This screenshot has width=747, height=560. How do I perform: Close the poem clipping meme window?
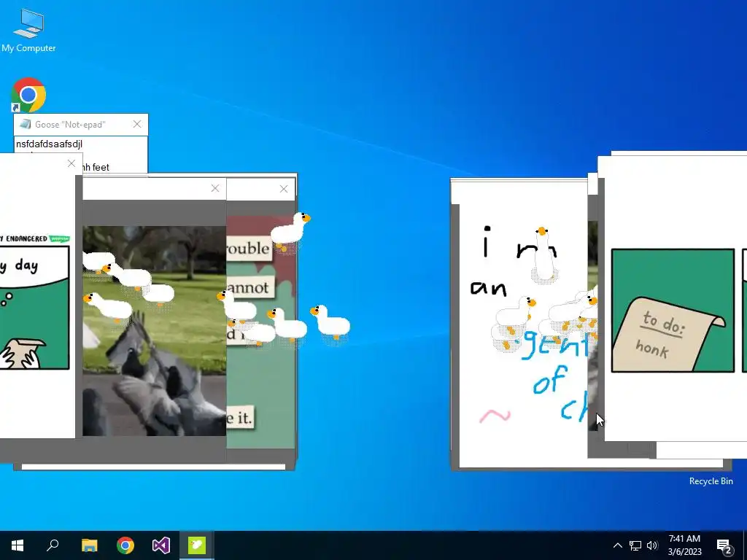pyautogui.click(x=284, y=189)
